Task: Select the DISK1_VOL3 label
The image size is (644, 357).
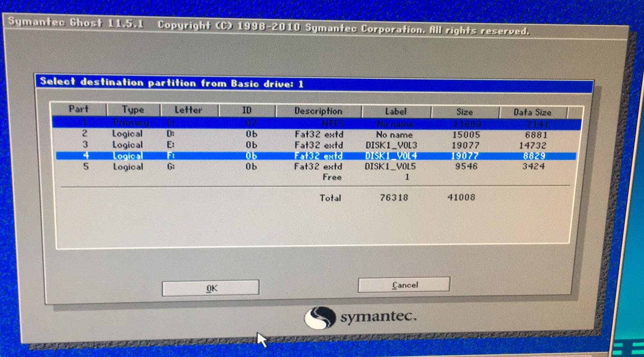Action: (391, 145)
